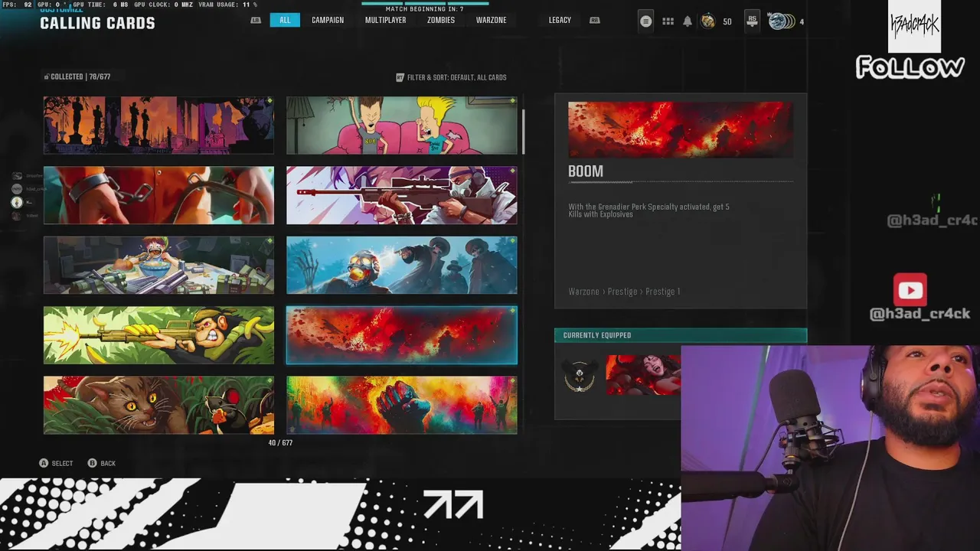This screenshot has width=980, height=551.
Task: Switch to the All tab
Action: (x=285, y=20)
